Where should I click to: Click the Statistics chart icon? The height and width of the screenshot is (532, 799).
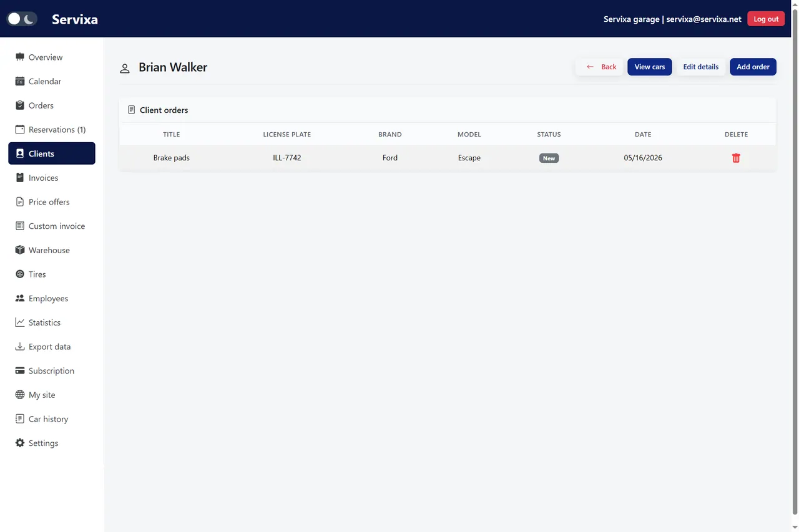point(20,322)
